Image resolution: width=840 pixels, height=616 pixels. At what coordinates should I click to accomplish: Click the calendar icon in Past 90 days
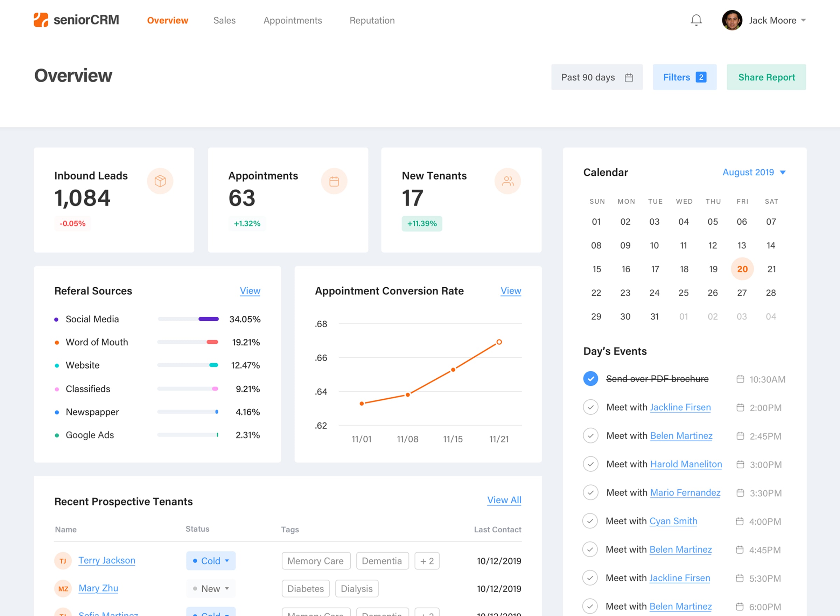[x=629, y=77]
